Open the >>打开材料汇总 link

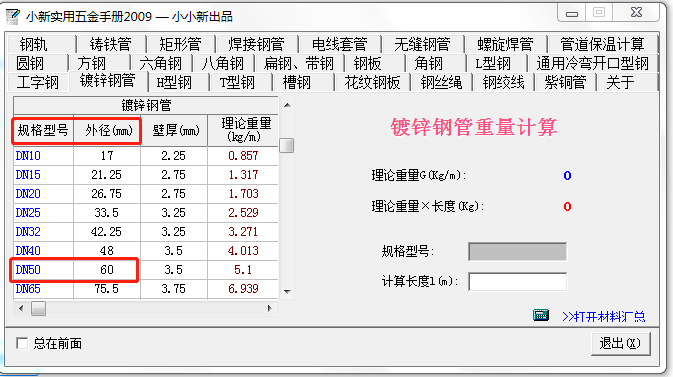click(603, 316)
